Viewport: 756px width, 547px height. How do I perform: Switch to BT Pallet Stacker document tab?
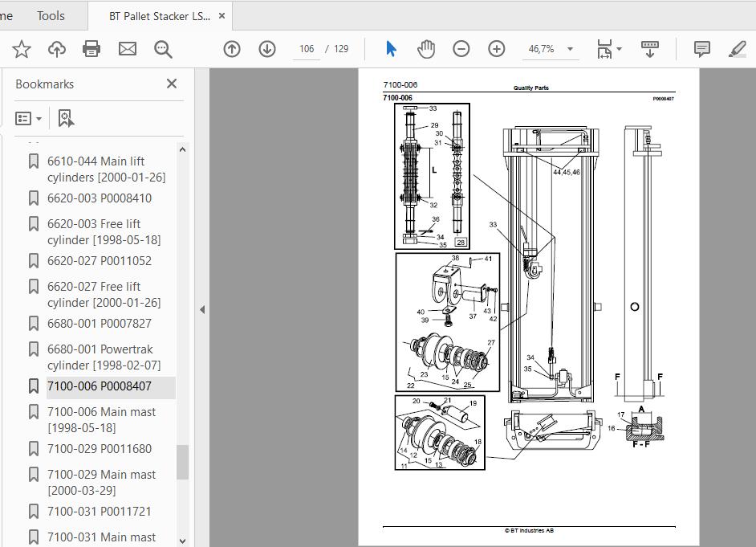pos(160,16)
